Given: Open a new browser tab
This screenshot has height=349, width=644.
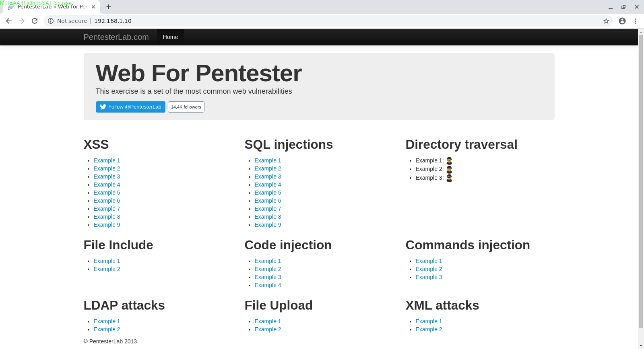Looking at the screenshot, I should 109,7.
